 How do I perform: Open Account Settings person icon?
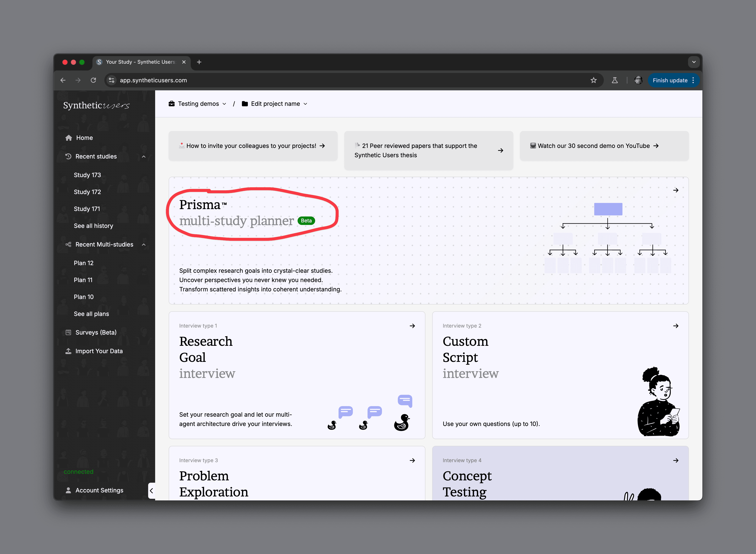point(68,490)
